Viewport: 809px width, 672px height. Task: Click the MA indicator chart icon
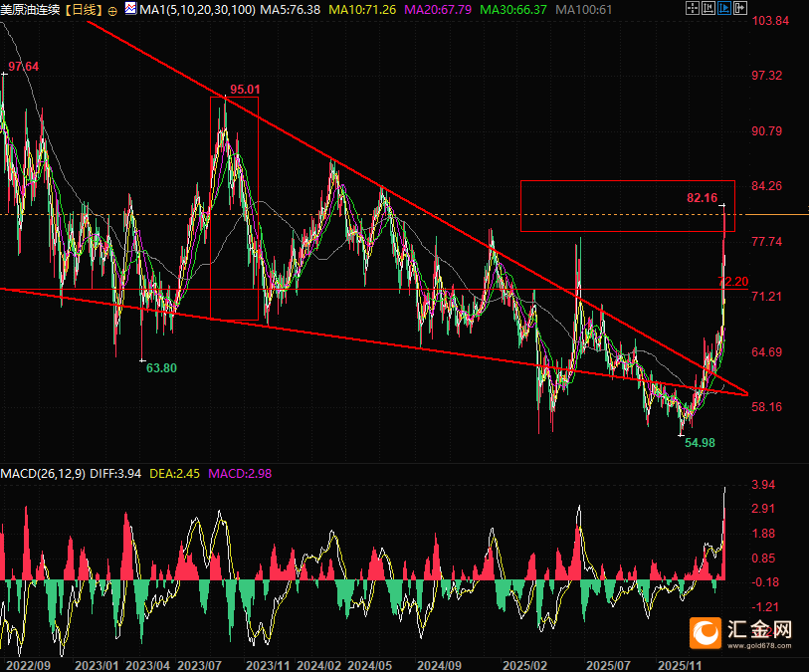[x=131, y=8]
